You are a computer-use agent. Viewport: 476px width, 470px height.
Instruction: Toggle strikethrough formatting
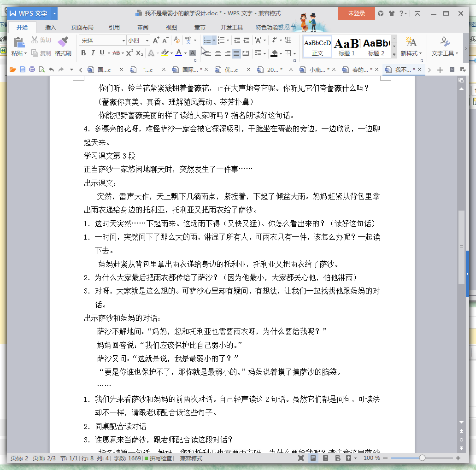[116, 53]
